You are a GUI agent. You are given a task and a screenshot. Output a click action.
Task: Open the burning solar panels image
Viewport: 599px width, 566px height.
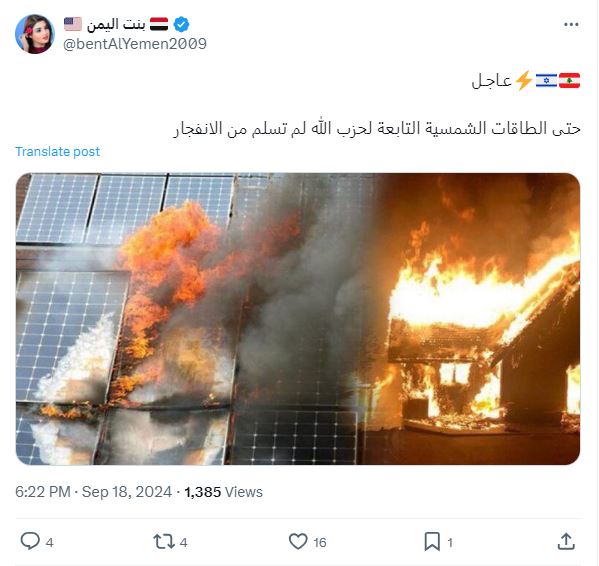click(298, 319)
